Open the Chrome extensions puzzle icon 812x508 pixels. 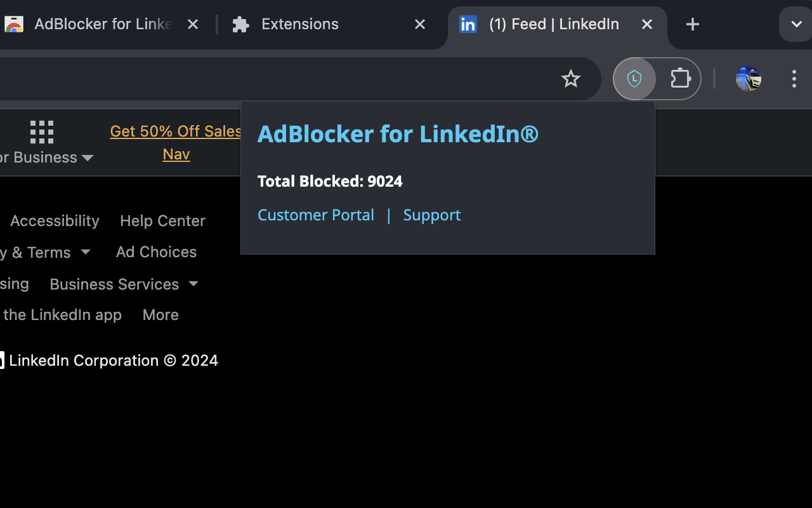[x=680, y=79]
